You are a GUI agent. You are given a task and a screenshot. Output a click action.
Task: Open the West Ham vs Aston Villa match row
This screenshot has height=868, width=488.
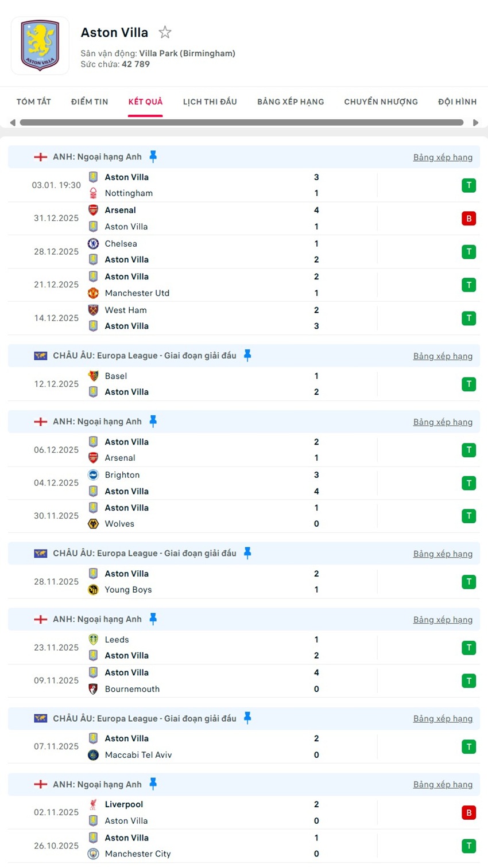click(x=244, y=318)
